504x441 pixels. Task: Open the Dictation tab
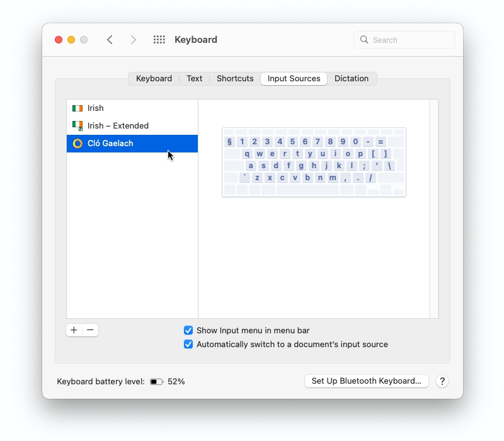(x=352, y=78)
